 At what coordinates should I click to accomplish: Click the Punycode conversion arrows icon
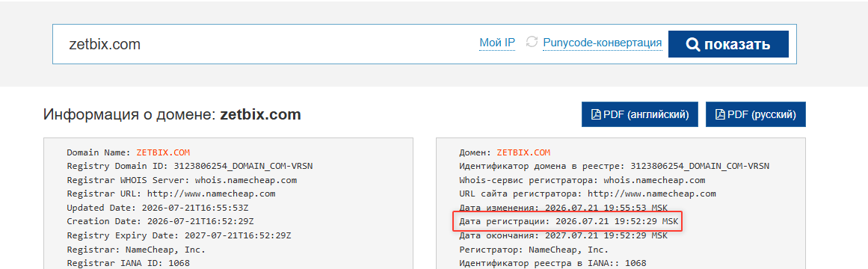pyautogui.click(x=532, y=42)
